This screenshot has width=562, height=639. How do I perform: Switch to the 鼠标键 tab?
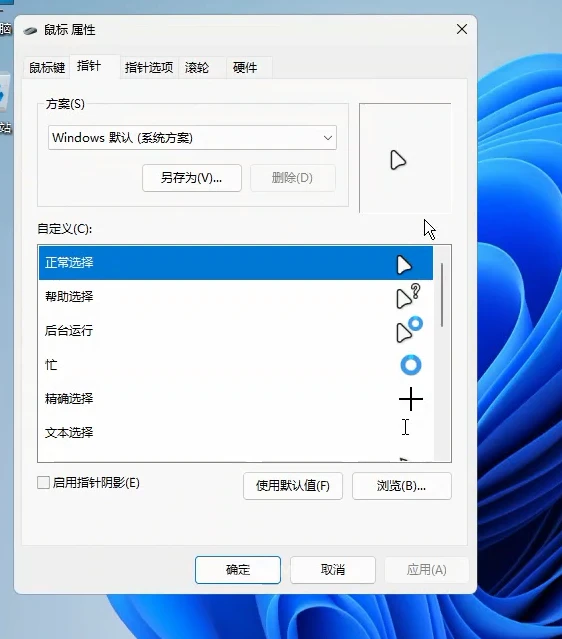pyautogui.click(x=47, y=67)
